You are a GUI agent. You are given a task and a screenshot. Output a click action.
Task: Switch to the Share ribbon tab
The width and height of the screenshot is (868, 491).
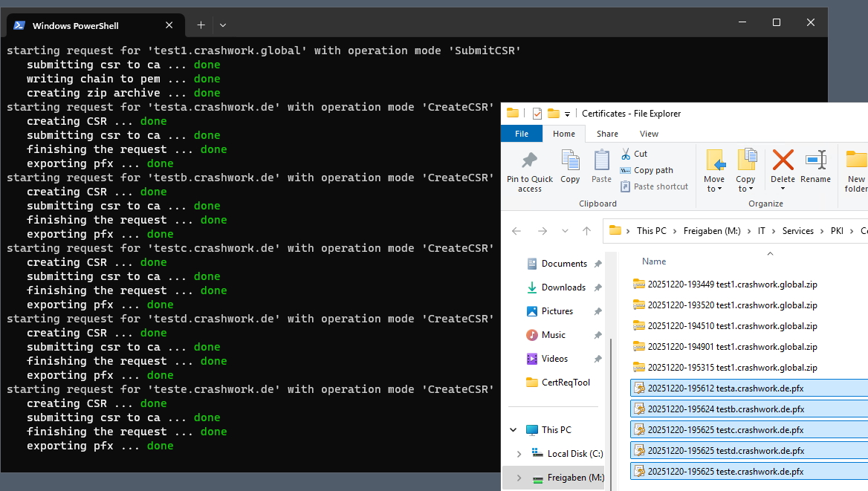point(607,134)
